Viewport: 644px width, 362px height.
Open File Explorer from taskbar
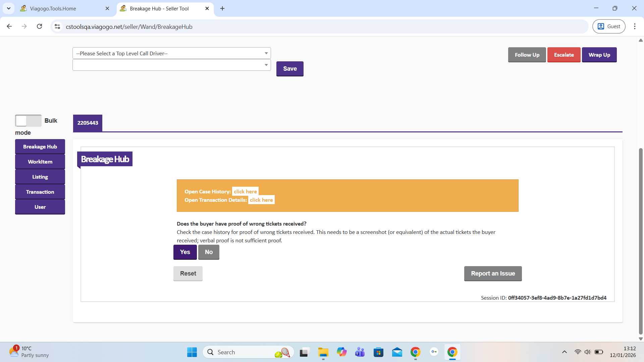(323, 352)
